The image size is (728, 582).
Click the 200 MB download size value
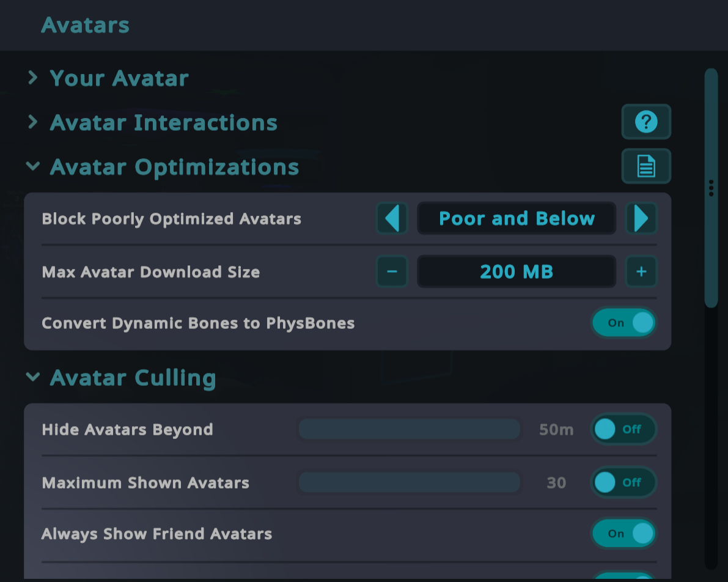517,271
